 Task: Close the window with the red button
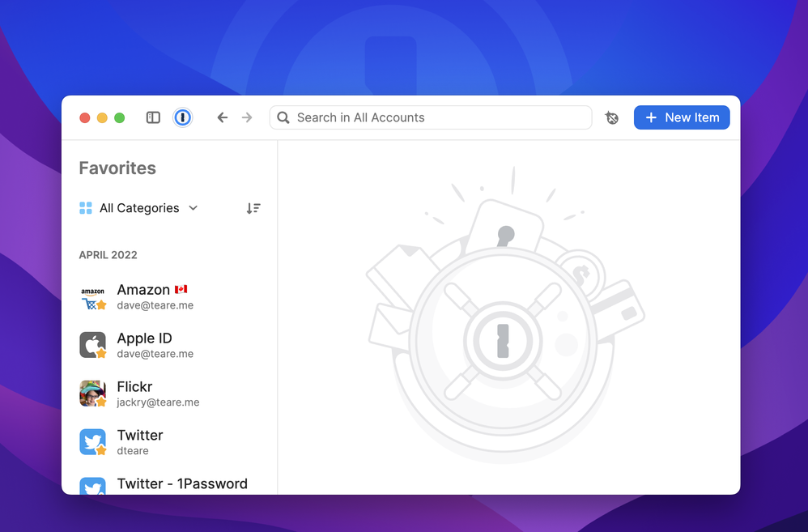tap(85, 118)
